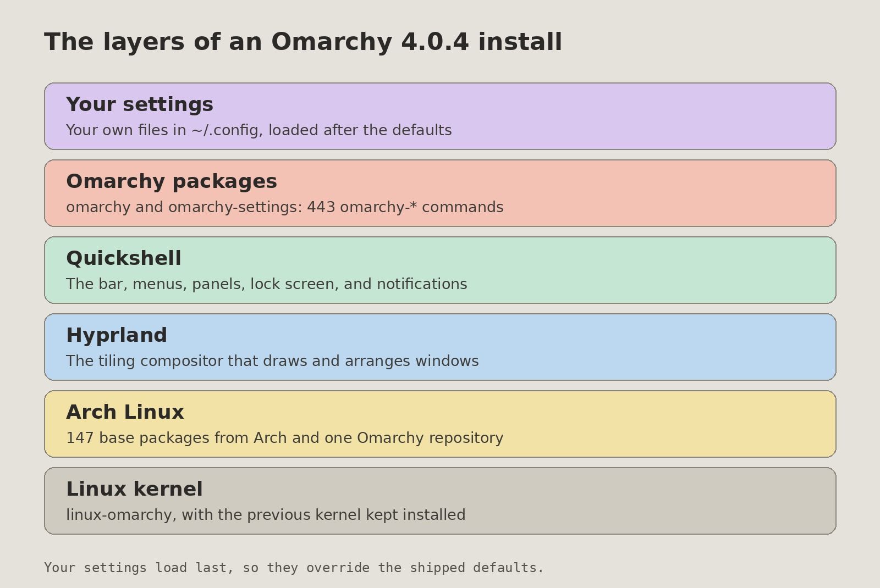Image resolution: width=880 pixels, height=588 pixels.
Task: Click 'The bar, menus, panels, lock screen' text
Action: tap(267, 284)
